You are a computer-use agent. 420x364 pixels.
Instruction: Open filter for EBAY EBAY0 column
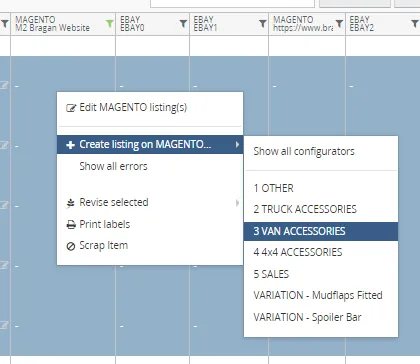[x=183, y=24]
